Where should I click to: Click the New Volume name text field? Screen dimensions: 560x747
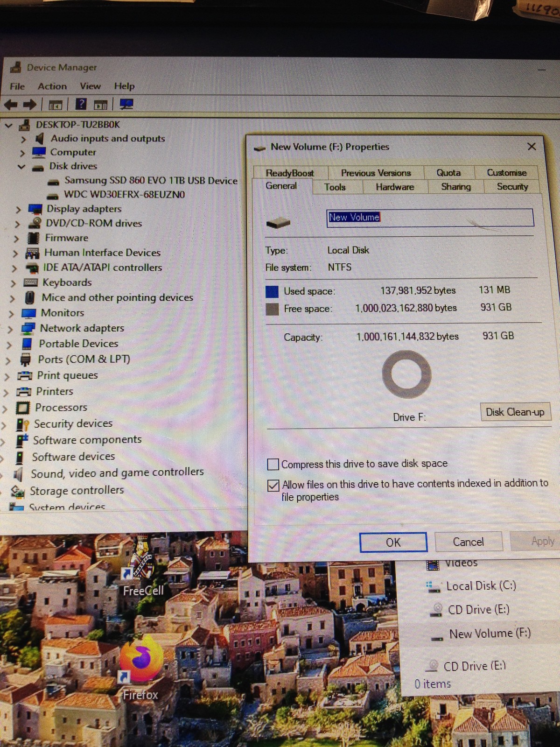pos(430,218)
